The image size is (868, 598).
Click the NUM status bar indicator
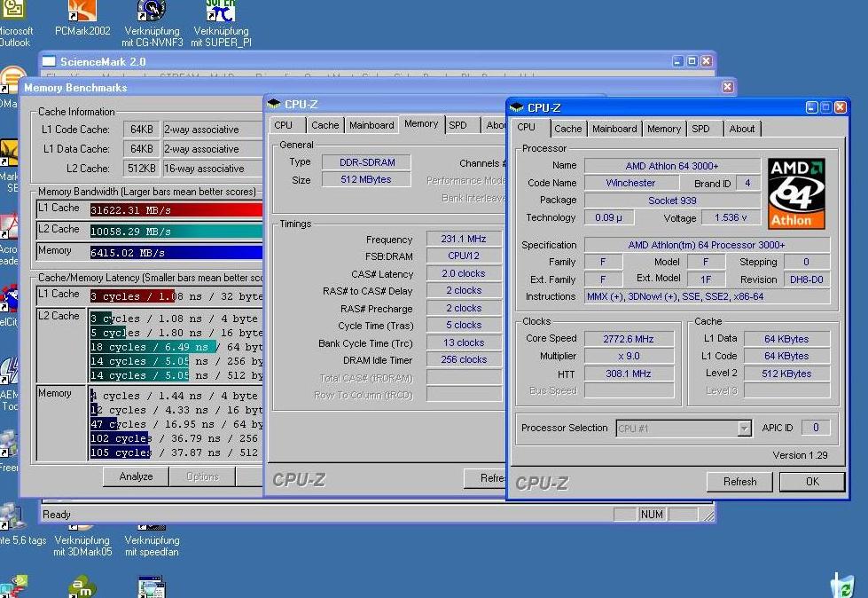pyautogui.click(x=652, y=515)
